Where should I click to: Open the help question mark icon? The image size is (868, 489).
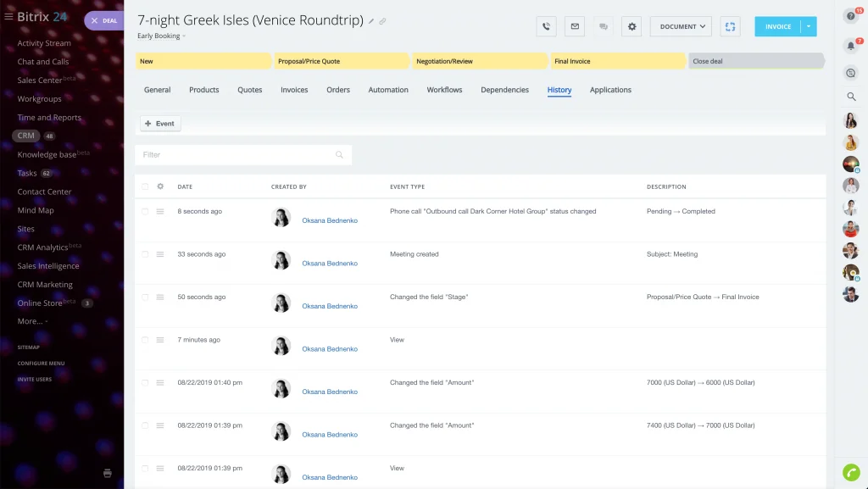pos(851,15)
